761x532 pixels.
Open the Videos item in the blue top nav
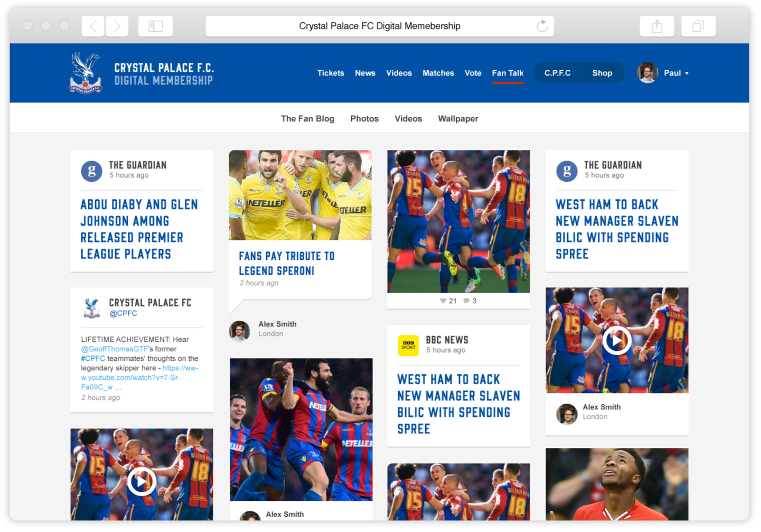[x=399, y=73]
